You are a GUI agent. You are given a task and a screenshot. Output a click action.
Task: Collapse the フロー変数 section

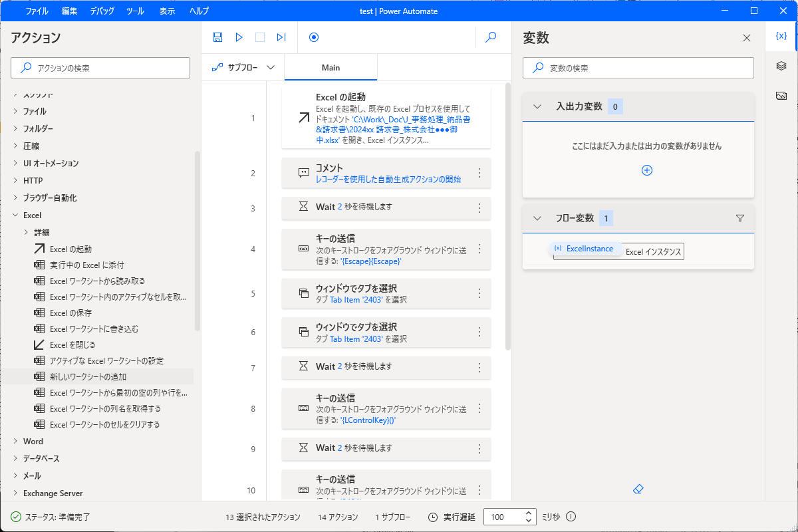[x=537, y=218]
